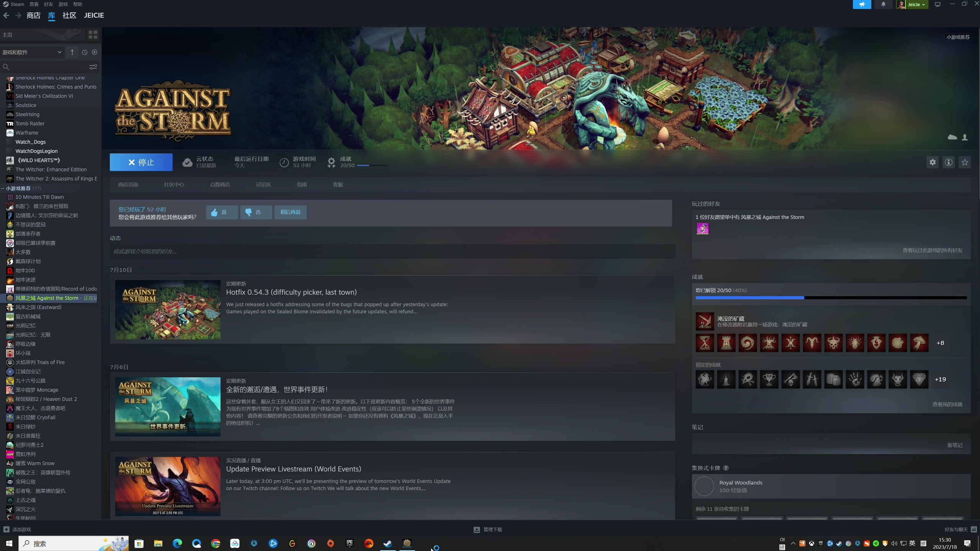
Task: Click 查看玩过此游戏的所有好友 link
Action: [x=933, y=250]
